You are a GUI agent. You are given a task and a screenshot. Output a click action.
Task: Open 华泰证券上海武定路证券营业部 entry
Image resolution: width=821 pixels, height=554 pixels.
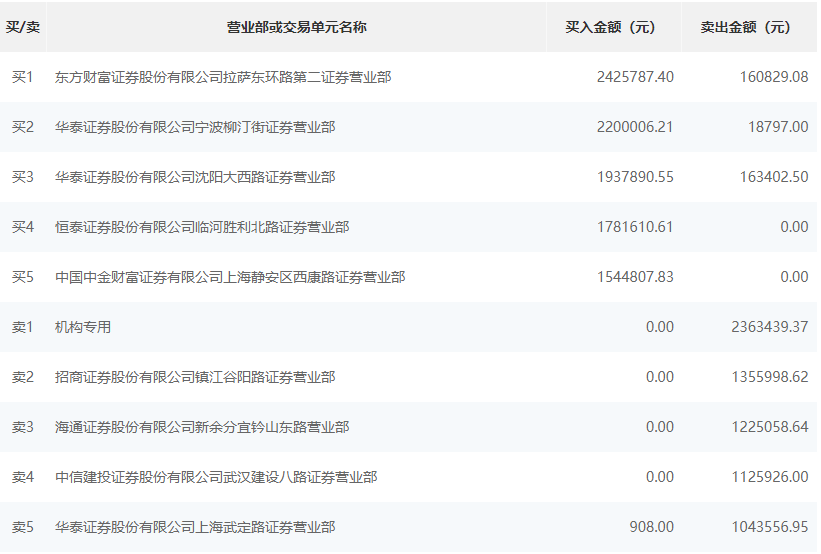[195, 527]
